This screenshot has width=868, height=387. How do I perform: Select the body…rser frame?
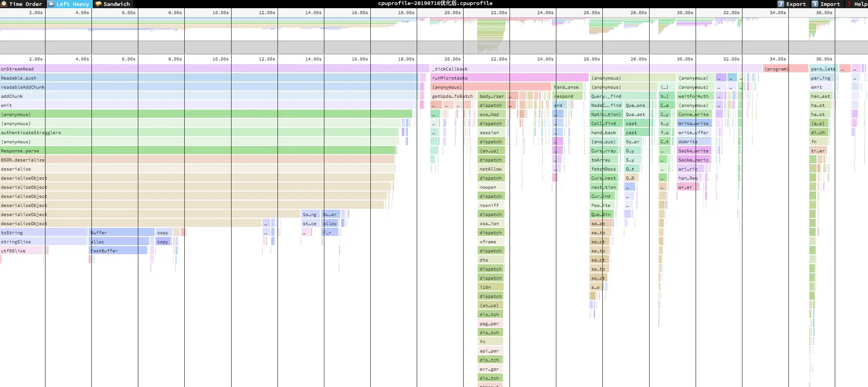[492, 96]
